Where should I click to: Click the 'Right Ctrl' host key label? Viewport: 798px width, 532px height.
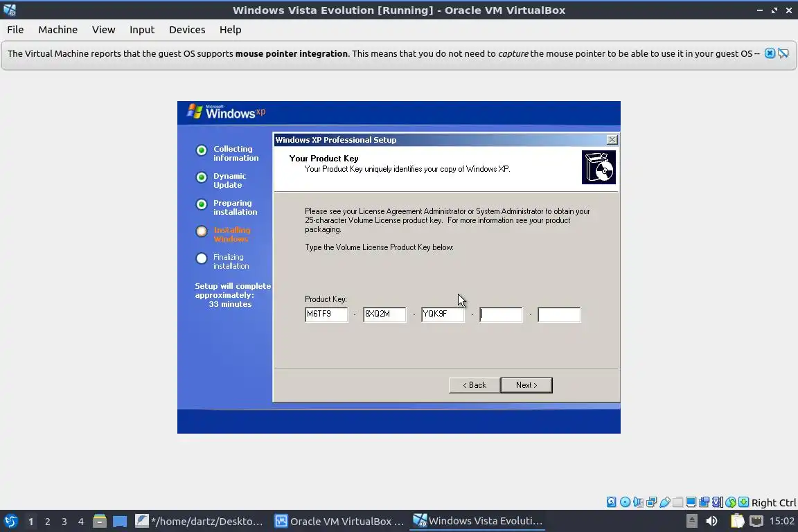point(774,502)
